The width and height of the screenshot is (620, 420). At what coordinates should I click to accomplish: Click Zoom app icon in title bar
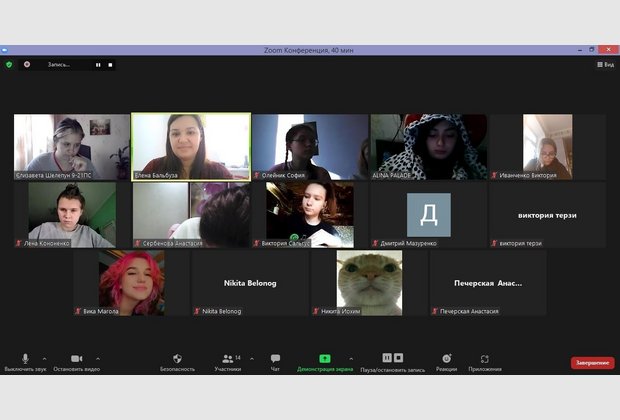[4, 50]
